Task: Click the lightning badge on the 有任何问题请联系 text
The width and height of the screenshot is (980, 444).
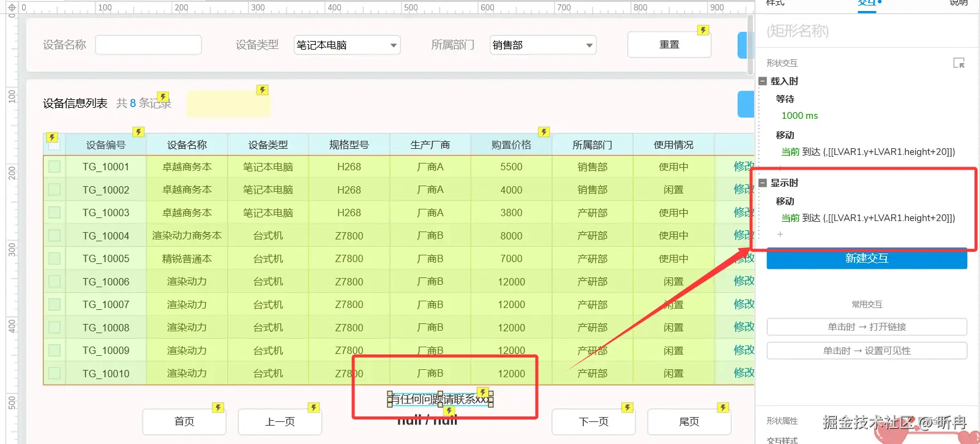Action: tap(483, 393)
